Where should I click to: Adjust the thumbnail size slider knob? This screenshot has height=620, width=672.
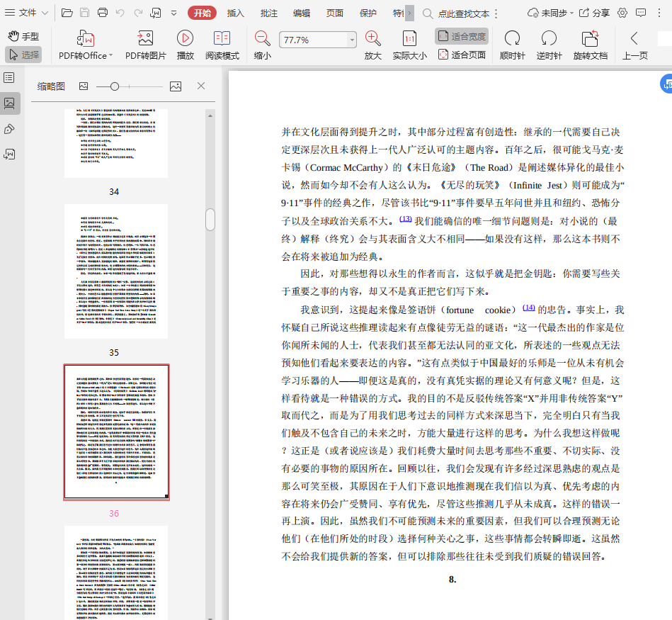(x=115, y=86)
